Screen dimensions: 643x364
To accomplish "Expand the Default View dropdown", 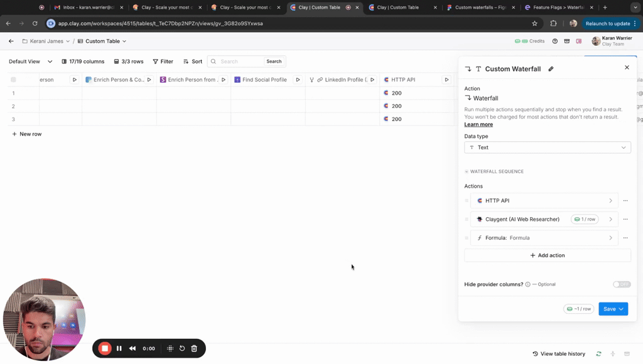I will point(50,62).
